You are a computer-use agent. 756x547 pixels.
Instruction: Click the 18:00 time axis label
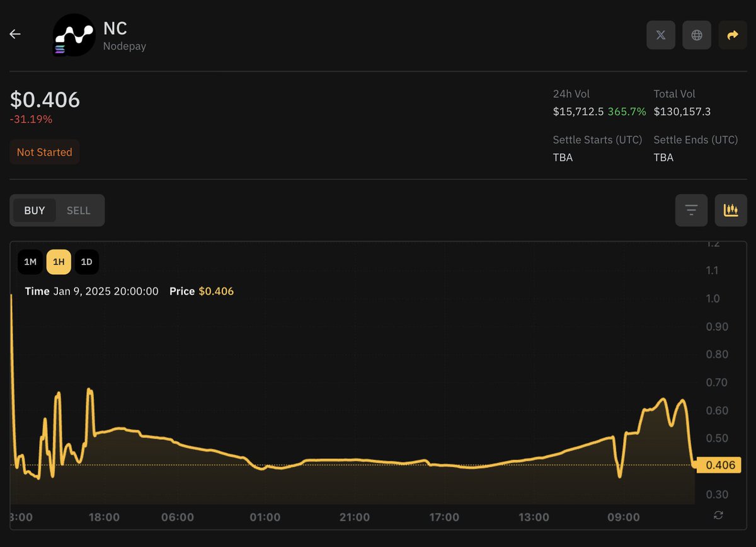(x=105, y=517)
